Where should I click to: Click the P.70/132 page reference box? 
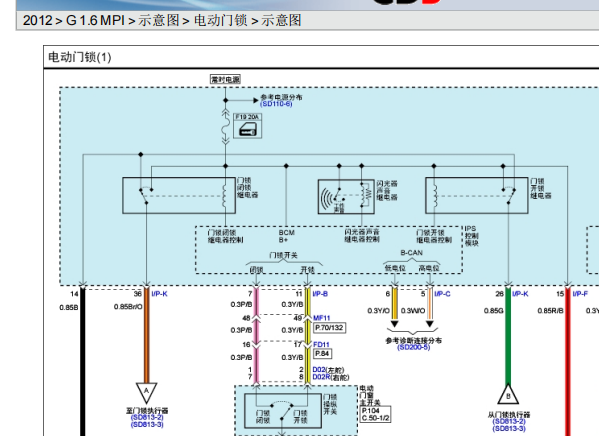[329, 327]
